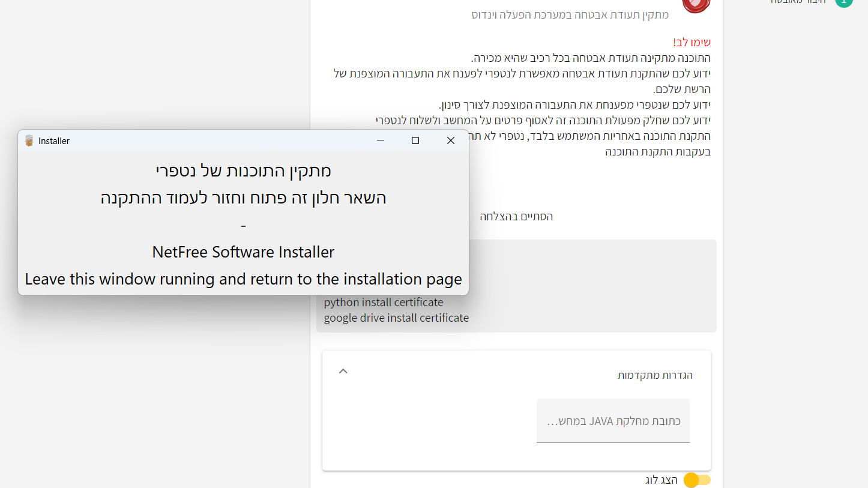Click the line בעקבות התקנת התוכנה
The height and width of the screenshot is (488, 868).
[658, 152]
